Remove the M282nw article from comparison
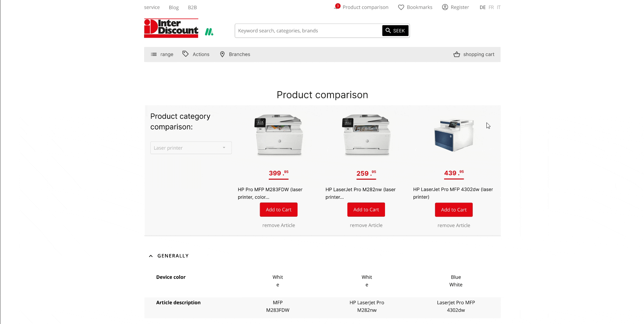The height and width of the screenshot is (324, 644). click(366, 225)
